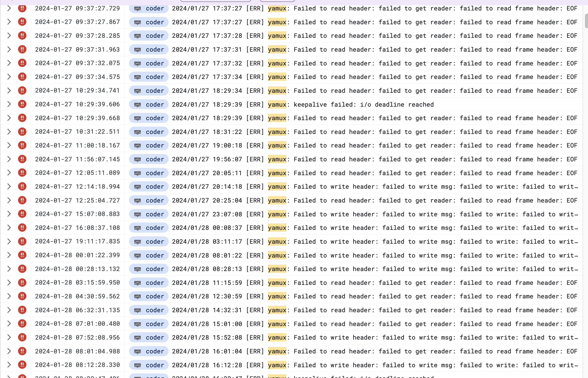Expand log entry at 2024-01-28 07:01:00.480

pyautogui.click(x=9, y=324)
